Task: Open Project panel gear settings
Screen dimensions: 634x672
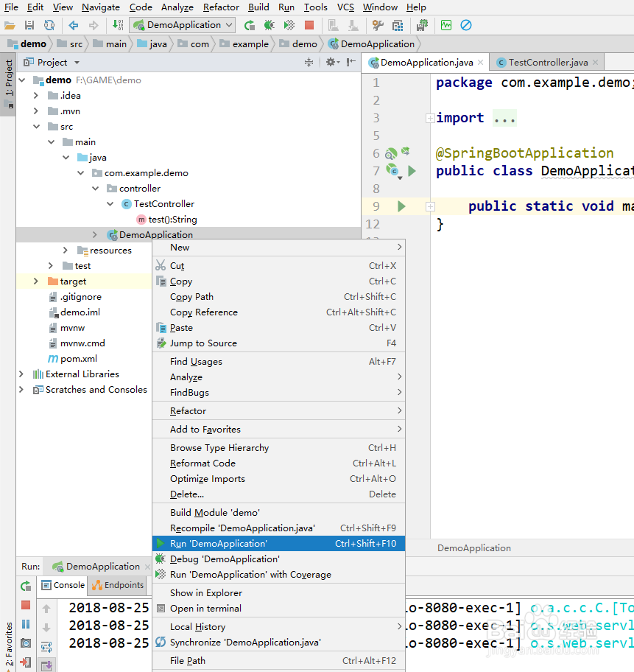Action: click(332, 63)
